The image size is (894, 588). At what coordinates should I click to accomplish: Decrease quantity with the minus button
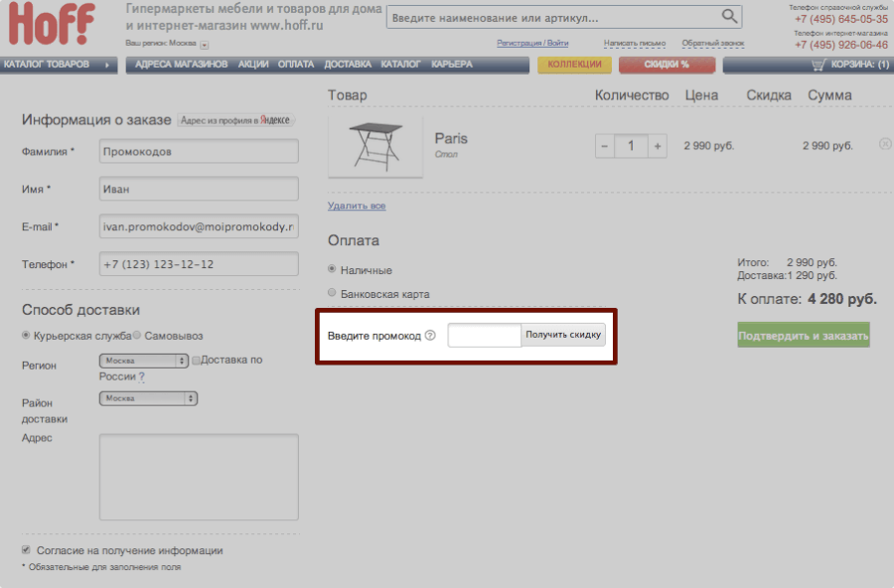605,146
